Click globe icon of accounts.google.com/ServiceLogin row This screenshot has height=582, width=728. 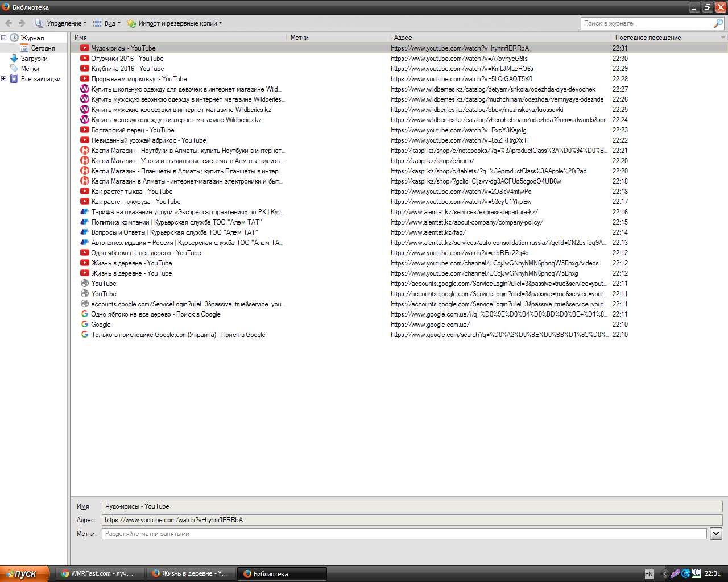click(85, 304)
